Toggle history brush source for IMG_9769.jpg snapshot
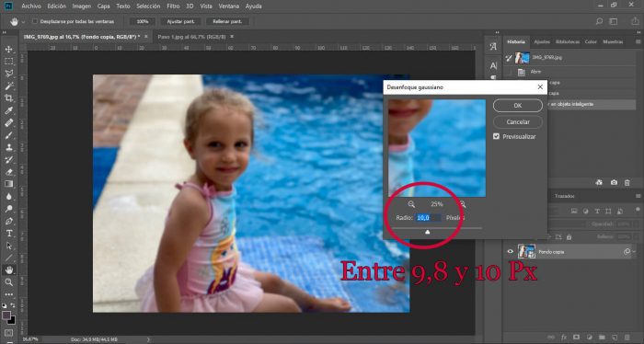This screenshot has width=644, height=344. tap(510, 58)
